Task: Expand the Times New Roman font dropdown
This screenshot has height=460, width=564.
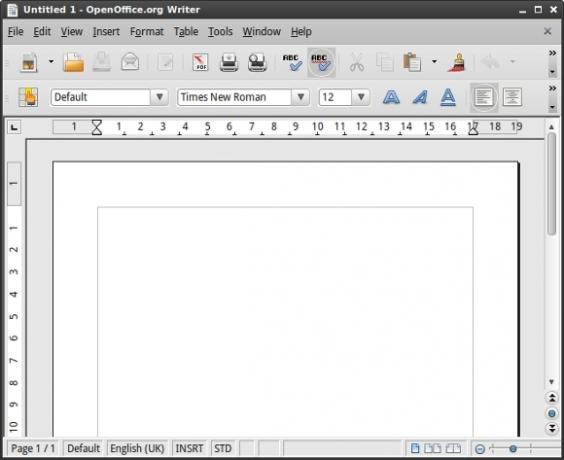Action: 301,97
